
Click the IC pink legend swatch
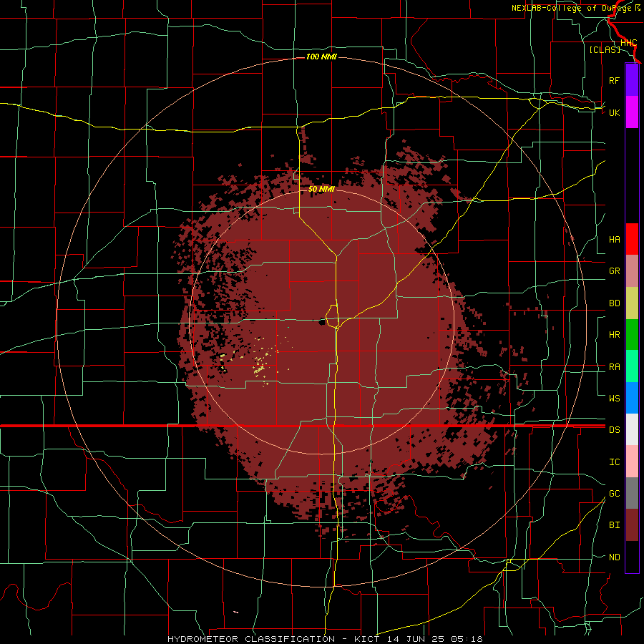[632, 462]
